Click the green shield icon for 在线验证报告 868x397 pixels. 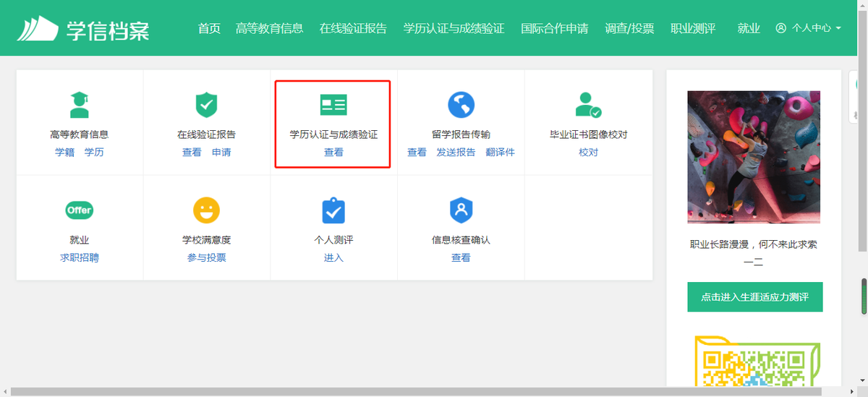coord(207,105)
